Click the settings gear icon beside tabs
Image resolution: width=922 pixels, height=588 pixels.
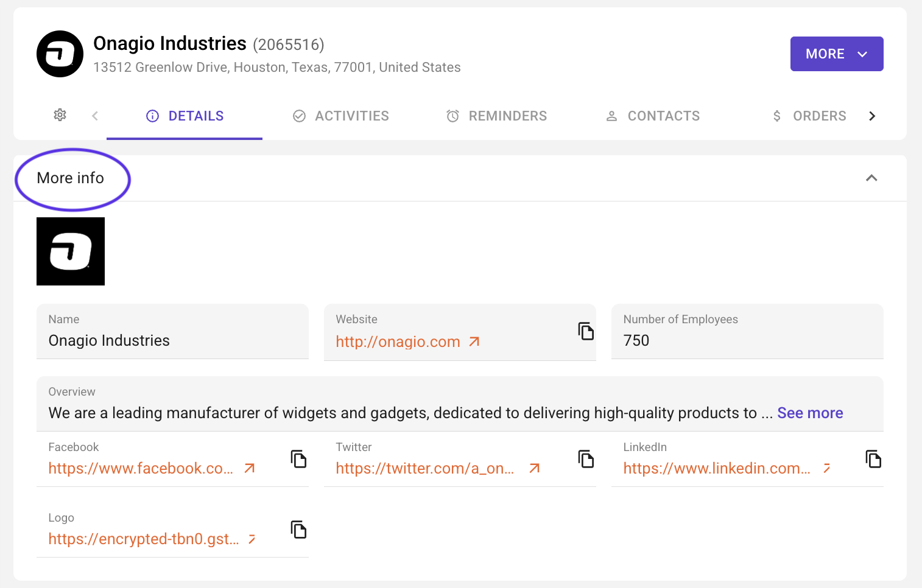click(x=60, y=115)
